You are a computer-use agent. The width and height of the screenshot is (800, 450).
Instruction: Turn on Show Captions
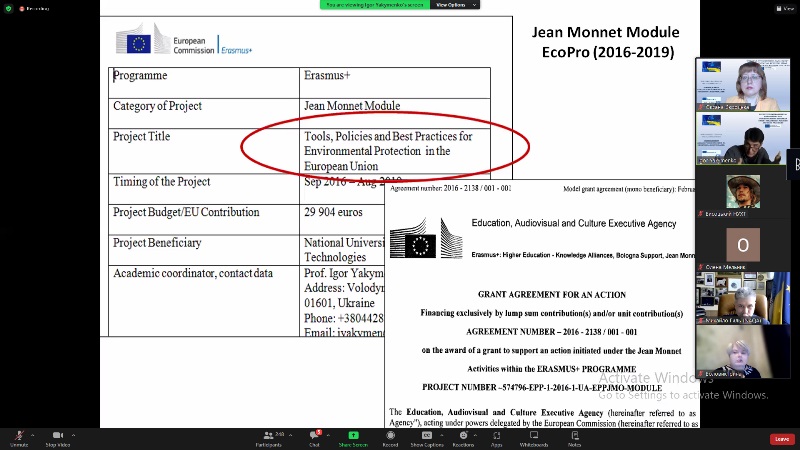pyautogui.click(x=427, y=438)
